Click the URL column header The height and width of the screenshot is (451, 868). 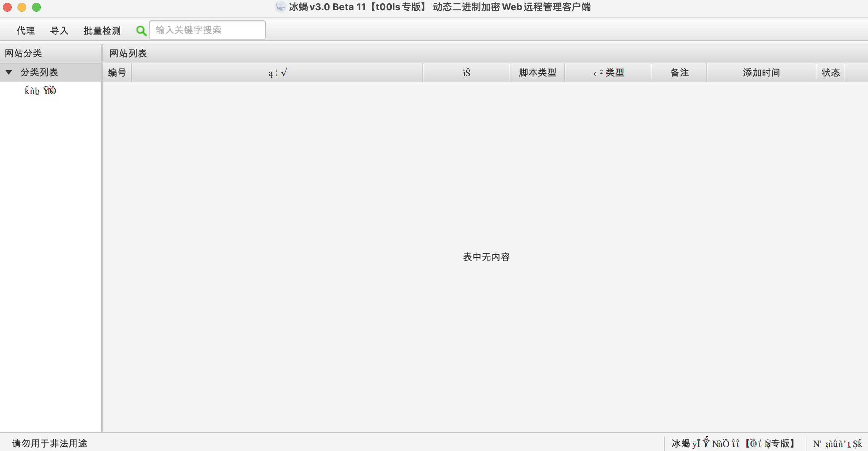tap(277, 72)
